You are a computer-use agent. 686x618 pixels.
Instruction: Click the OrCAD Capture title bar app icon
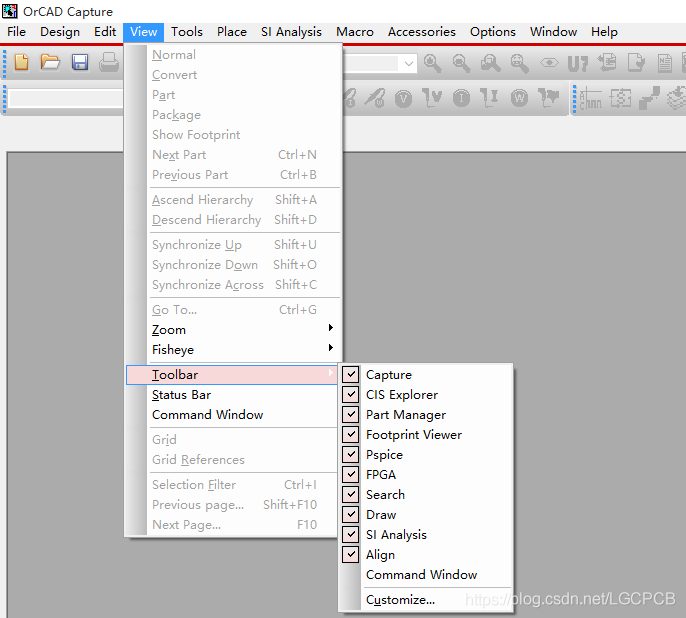[x=10, y=11]
